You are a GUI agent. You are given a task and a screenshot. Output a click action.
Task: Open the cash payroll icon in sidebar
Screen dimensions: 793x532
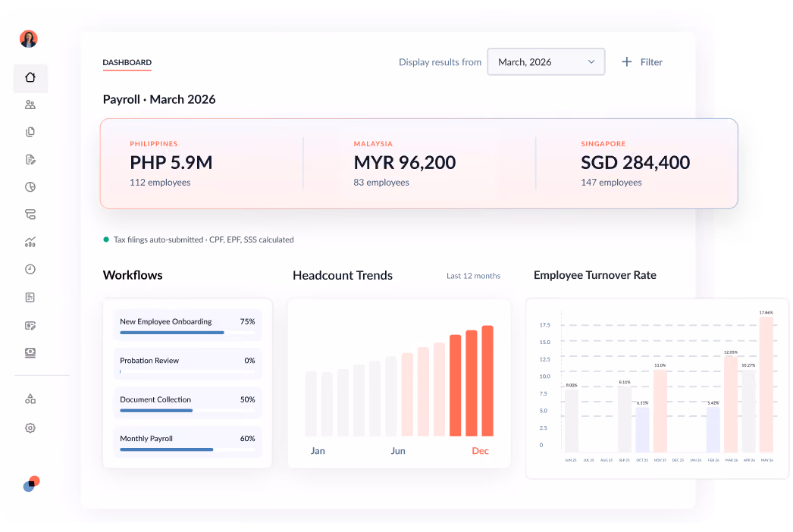point(30,353)
